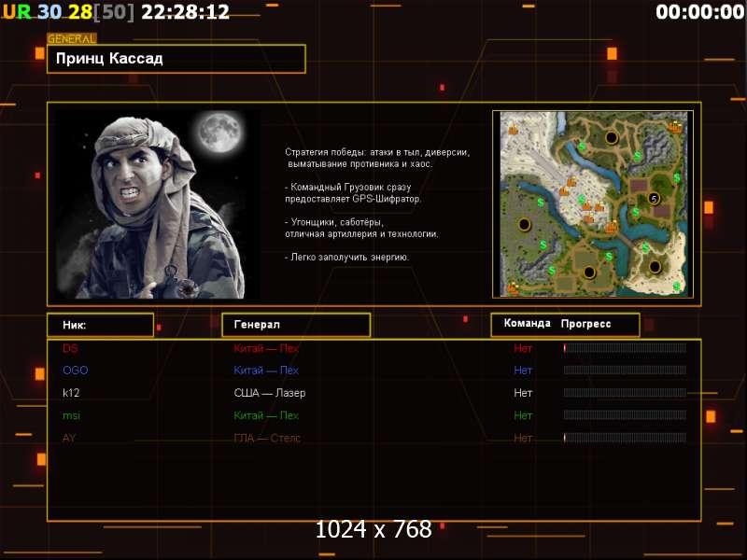Click the orange base icon in minimap's top-left corner
747x560 pixels.
click(x=513, y=128)
